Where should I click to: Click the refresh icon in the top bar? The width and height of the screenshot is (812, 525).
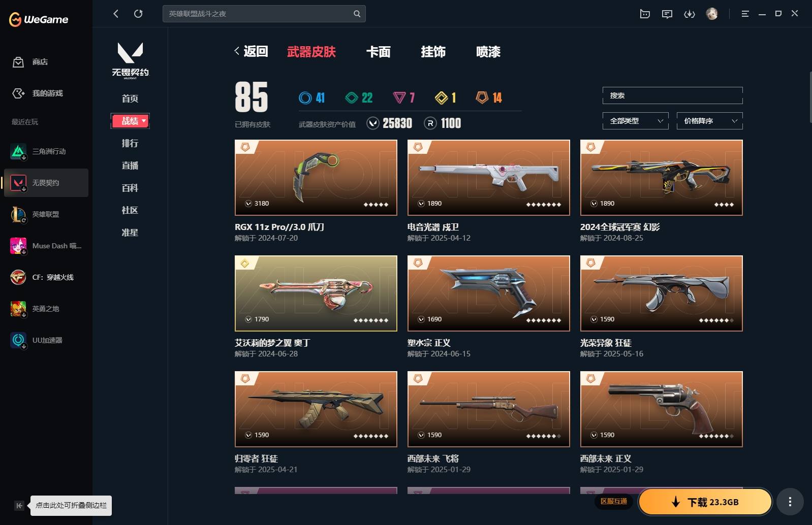click(x=138, y=14)
